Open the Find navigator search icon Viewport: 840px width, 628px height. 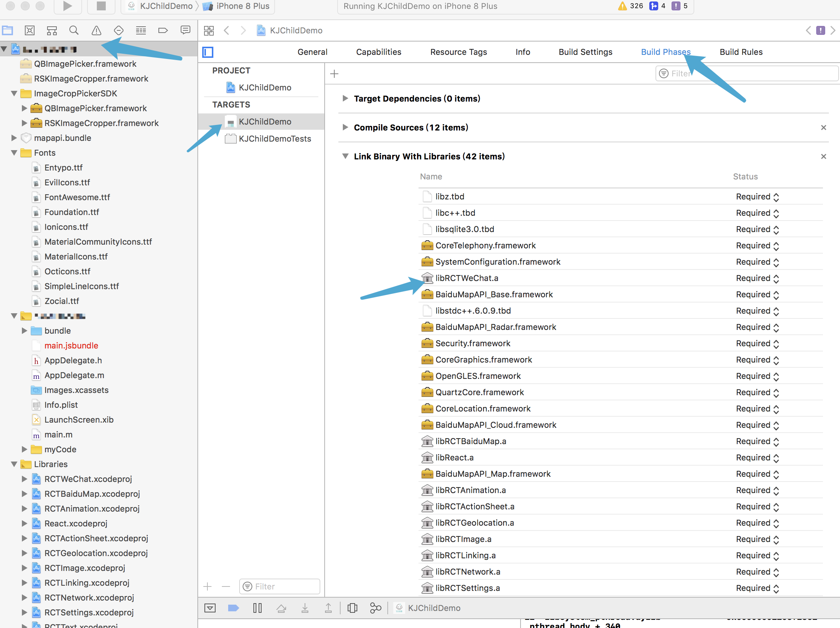pos(74,30)
